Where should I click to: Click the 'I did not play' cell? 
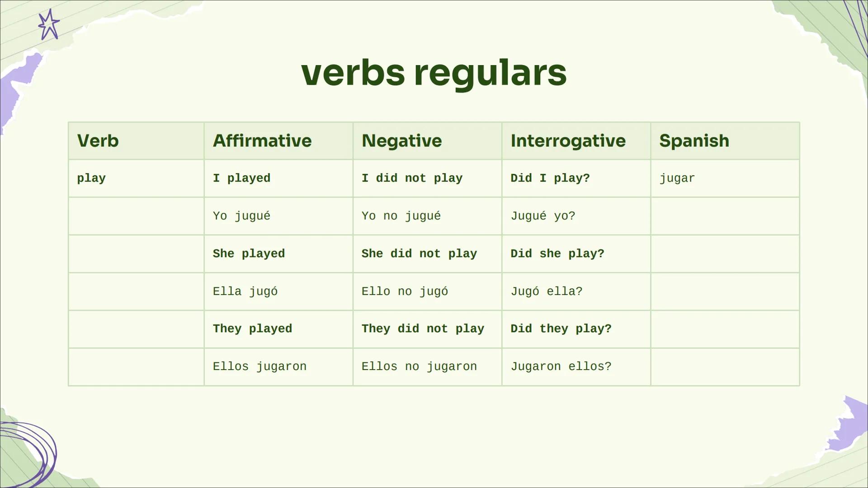(412, 178)
